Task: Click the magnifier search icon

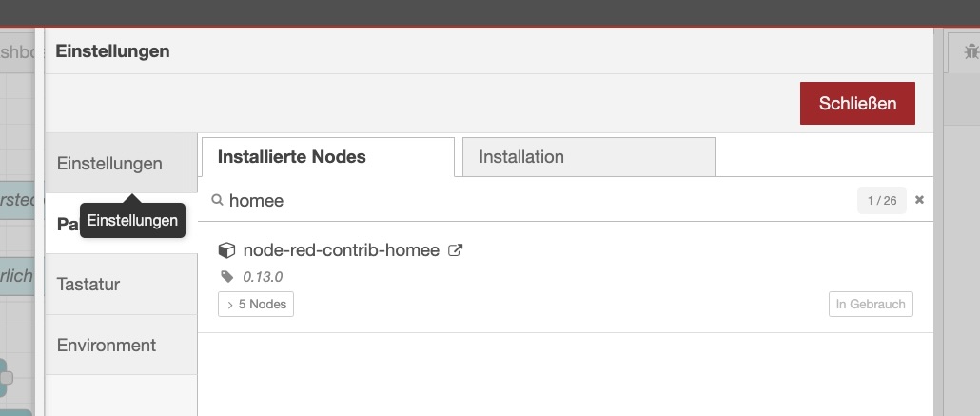Action: click(217, 200)
